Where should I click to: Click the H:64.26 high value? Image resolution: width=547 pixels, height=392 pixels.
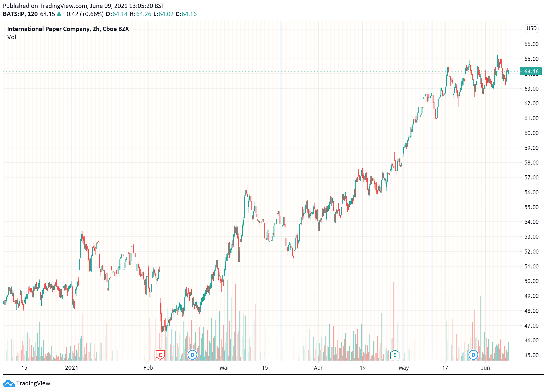coord(140,14)
